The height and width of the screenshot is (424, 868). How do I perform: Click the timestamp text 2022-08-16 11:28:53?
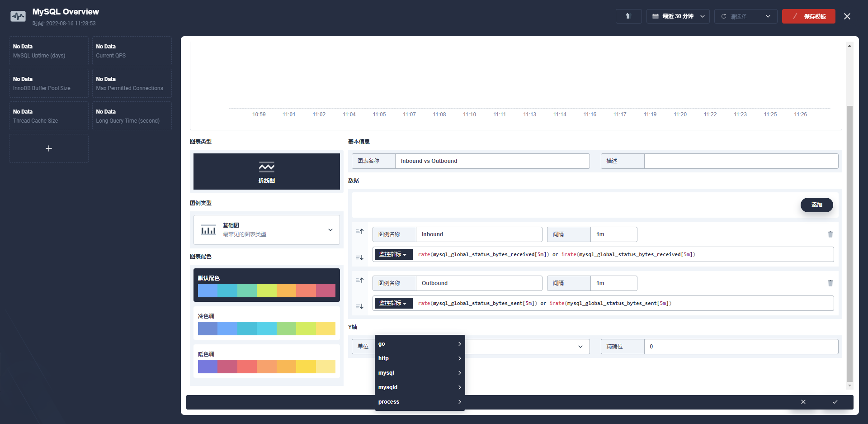(x=71, y=24)
